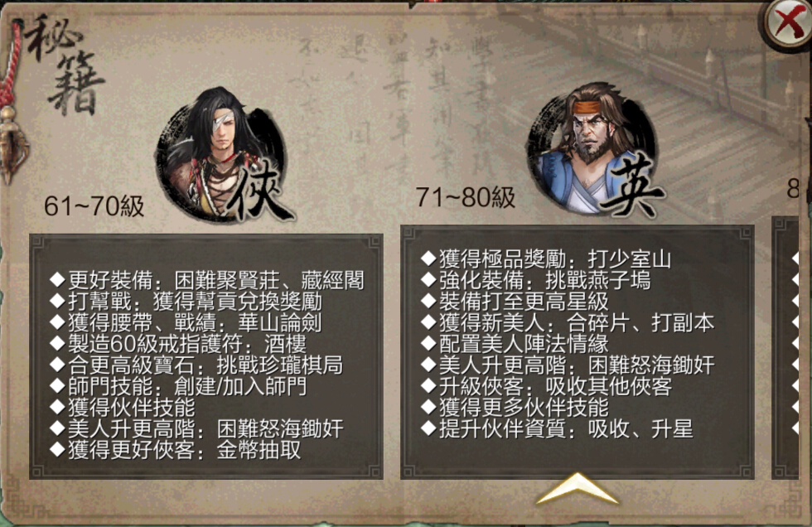
Task: Tap the 61~70級 level range label
Action: [94, 206]
